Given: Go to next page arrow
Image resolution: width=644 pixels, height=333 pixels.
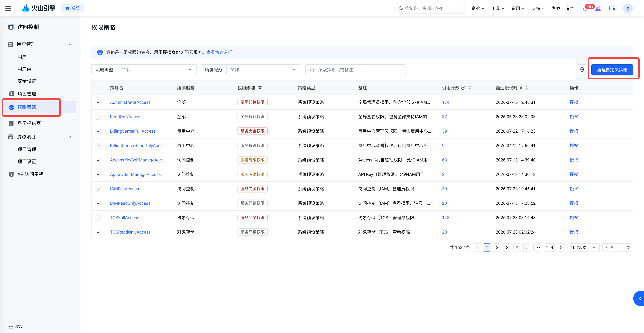Looking at the screenshot, I should (x=561, y=247).
